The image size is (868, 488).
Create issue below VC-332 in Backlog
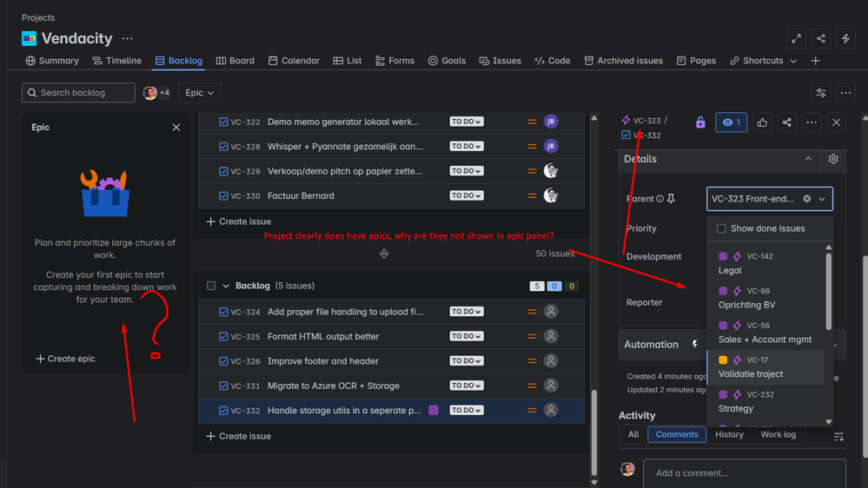coord(239,436)
